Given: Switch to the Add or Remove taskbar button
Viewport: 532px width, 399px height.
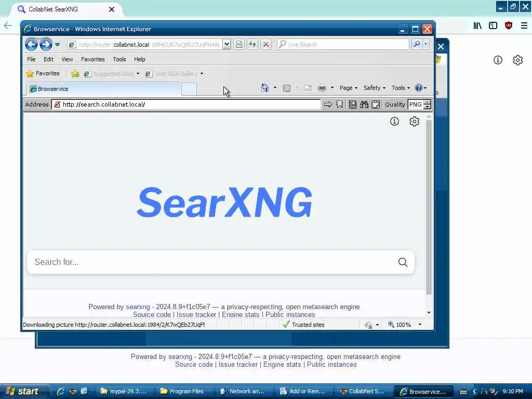Looking at the screenshot, I should [x=304, y=391].
